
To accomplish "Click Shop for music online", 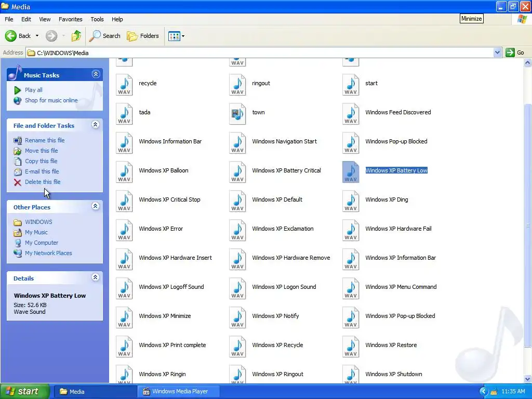I will (x=51, y=100).
